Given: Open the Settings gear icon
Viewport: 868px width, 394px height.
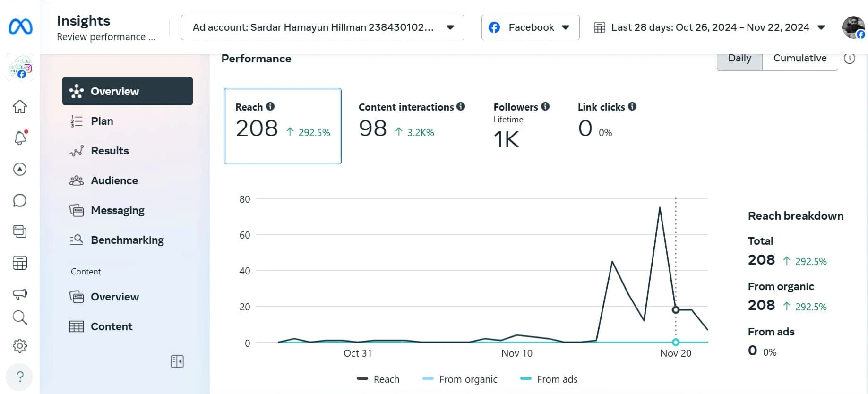Looking at the screenshot, I should [20, 346].
